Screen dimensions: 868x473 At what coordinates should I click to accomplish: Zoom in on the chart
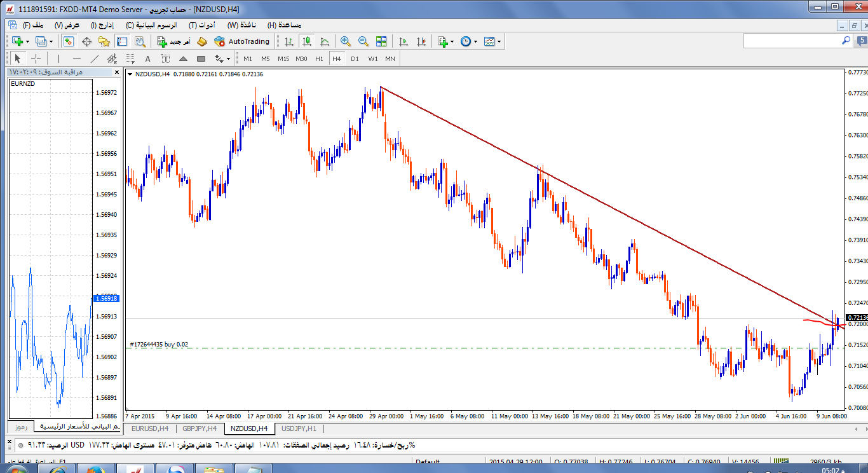pos(346,41)
